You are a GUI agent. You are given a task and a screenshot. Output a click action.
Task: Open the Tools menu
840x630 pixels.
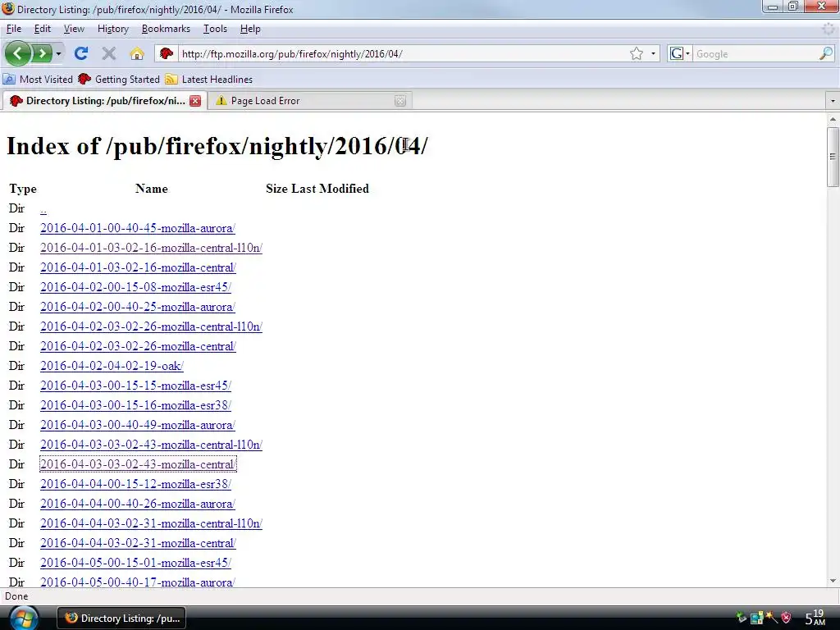point(216,29)
